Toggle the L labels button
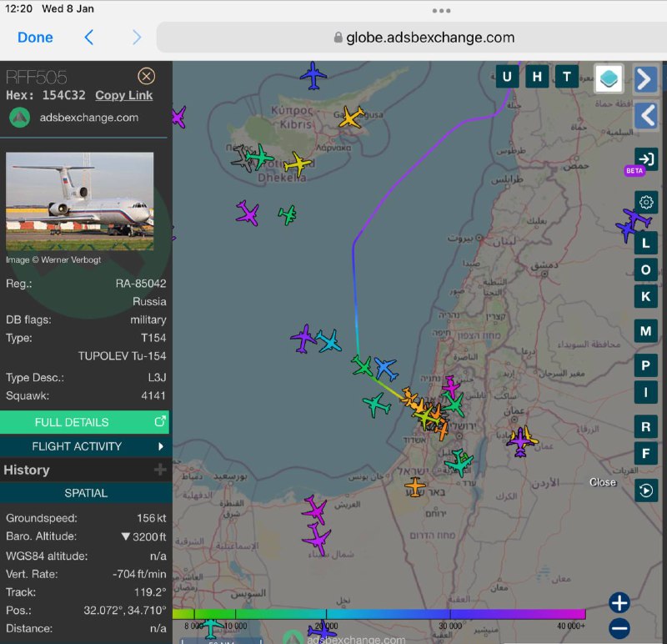667x644 pixels. (x=645, y=243)
